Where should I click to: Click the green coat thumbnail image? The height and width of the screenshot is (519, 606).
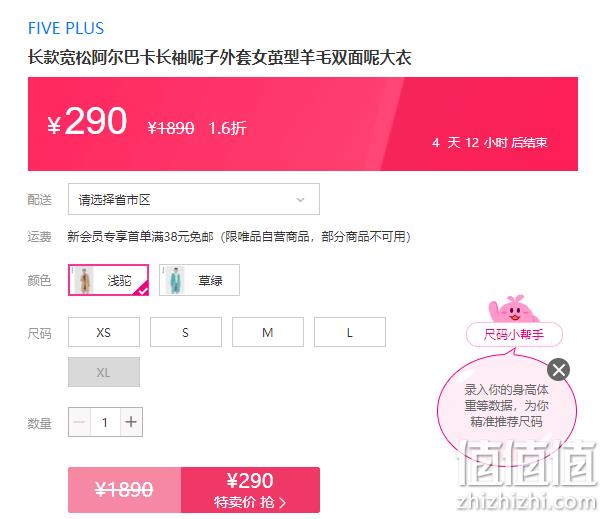pyautogui.click(x=175, y=280)
